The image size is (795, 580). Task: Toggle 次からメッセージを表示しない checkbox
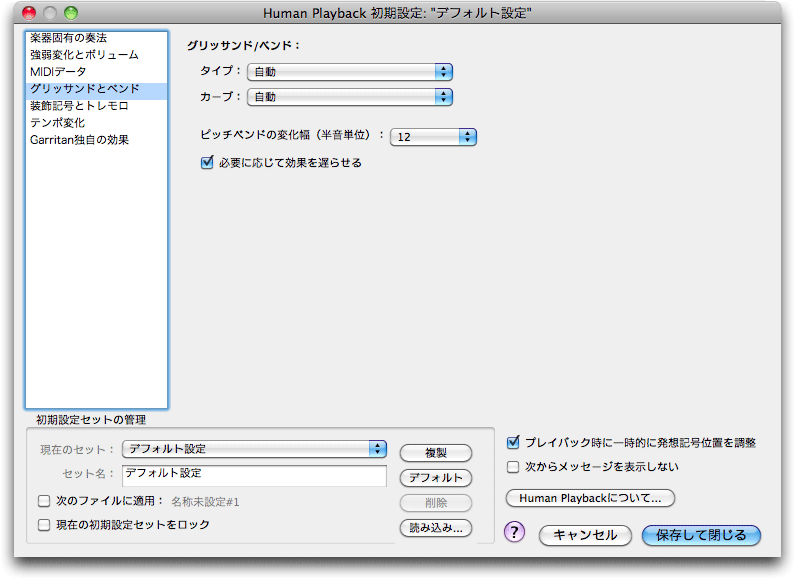point(513,467)
